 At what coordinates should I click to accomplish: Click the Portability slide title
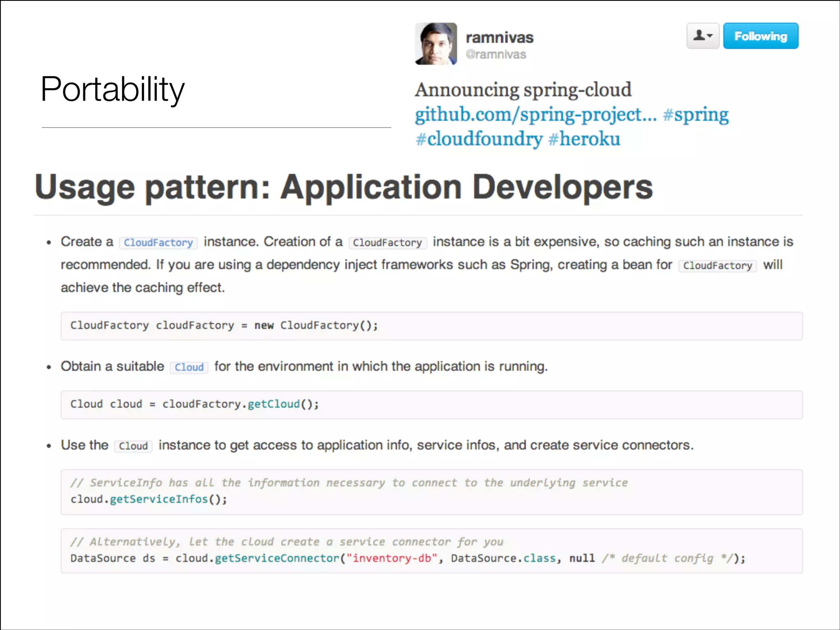point(112,89)
